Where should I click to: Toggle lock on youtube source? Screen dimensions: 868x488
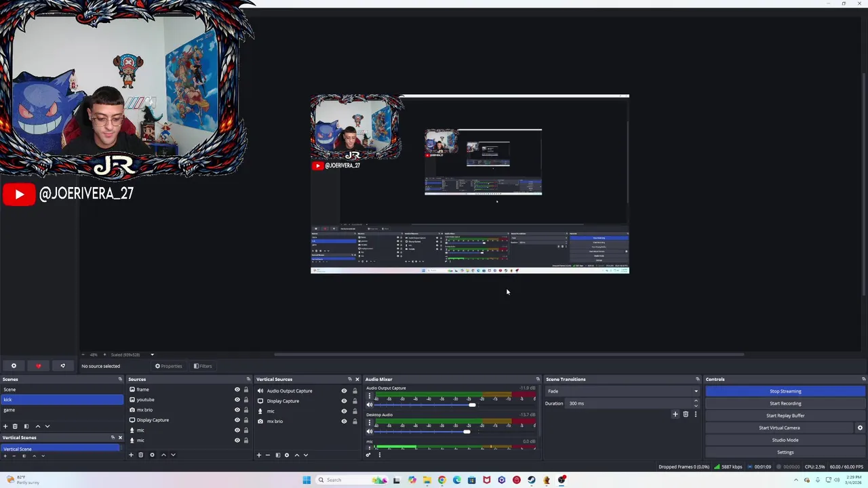(x=246, y=400)
